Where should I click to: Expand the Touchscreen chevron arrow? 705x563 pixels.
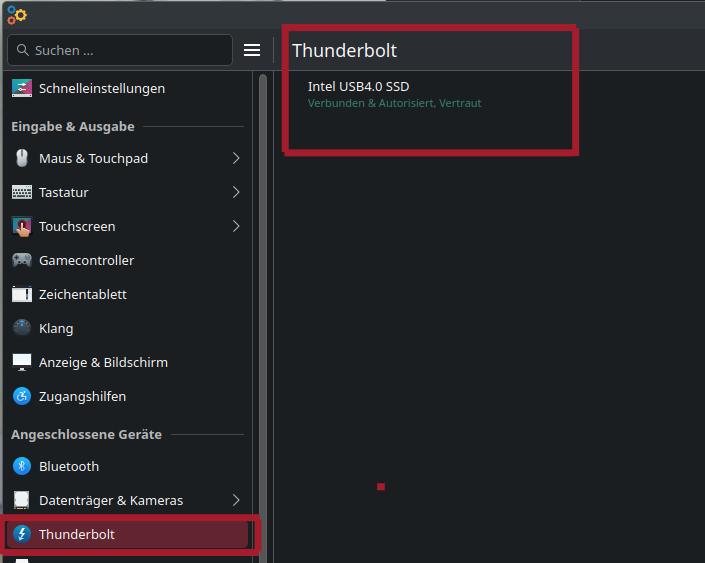click(x=236, y=226)
